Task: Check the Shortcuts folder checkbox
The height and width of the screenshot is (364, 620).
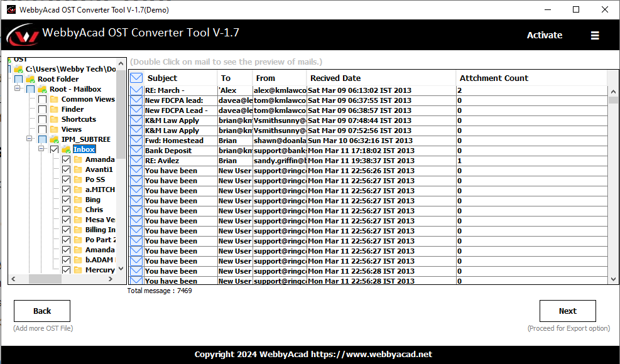Action: (43, 119)
